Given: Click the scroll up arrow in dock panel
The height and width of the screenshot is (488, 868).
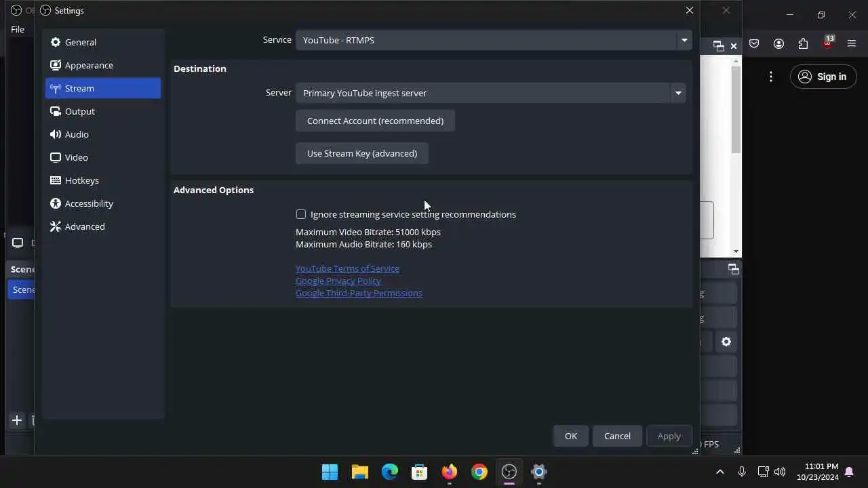Looking at the screenshot, I should click(736, 62).
